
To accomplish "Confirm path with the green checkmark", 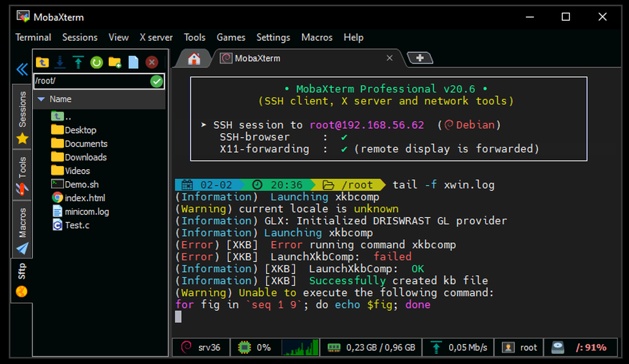I will (158, 80).
